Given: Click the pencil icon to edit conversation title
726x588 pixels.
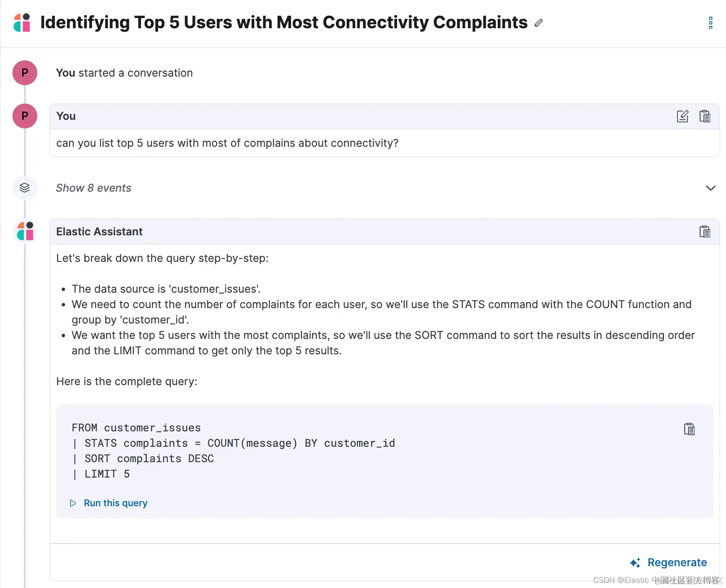Looking at the screenshot, I should pos(539,23).
